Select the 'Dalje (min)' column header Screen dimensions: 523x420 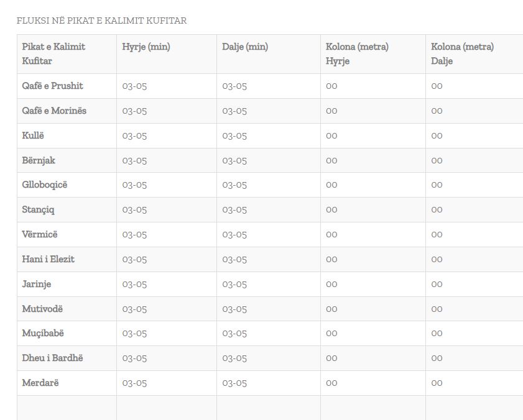[245, 47]
